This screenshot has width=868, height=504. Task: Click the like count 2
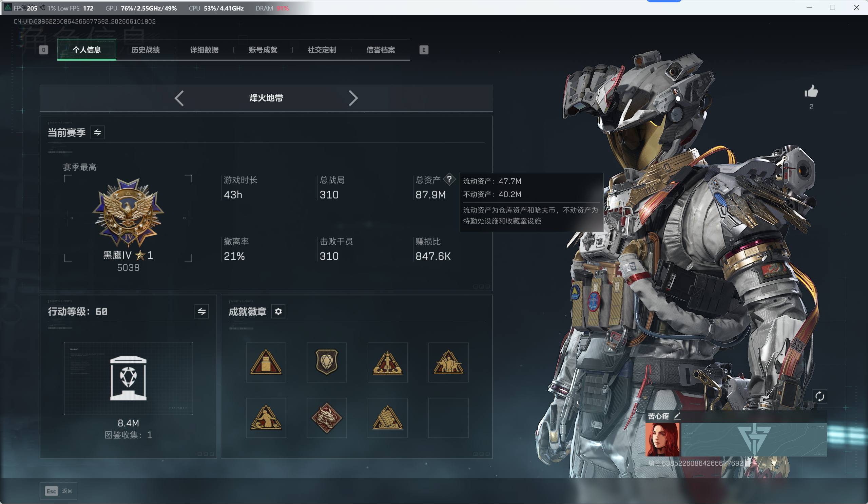[811, 107]
